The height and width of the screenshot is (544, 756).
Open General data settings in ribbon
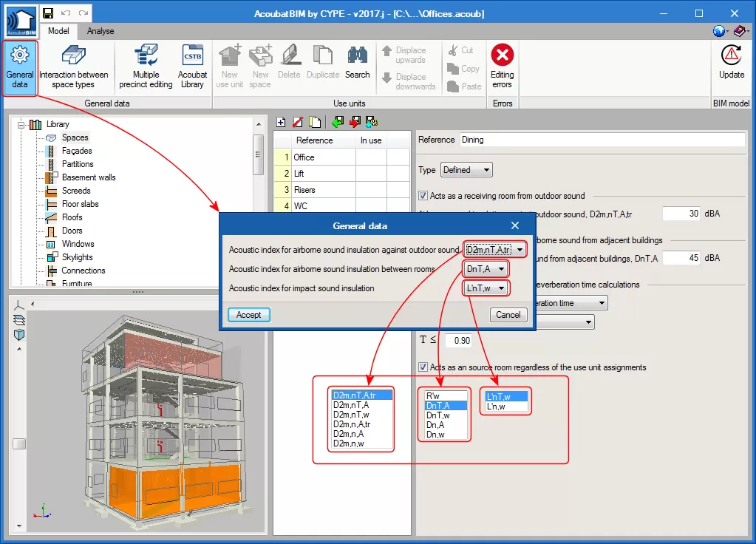click(20, 67)
